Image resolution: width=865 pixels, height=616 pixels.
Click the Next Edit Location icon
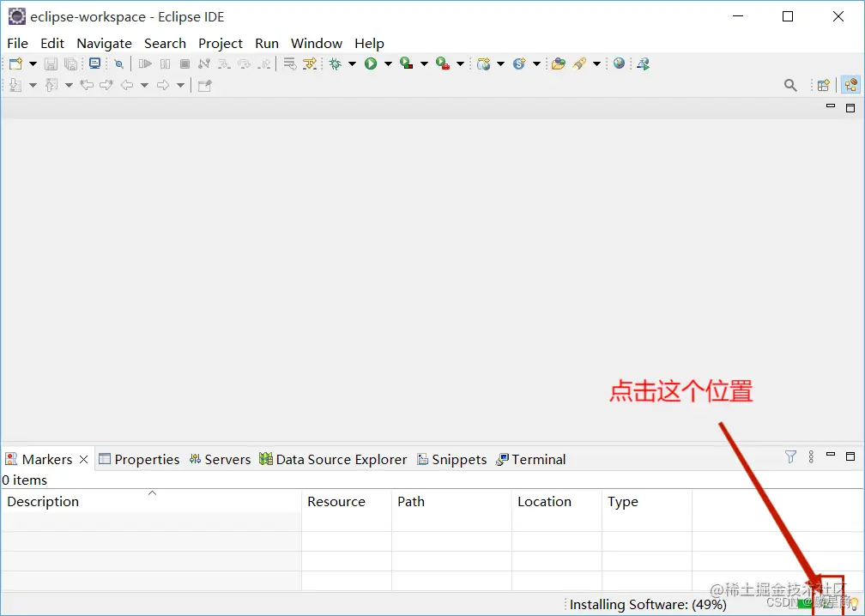[x=106, y=85]
